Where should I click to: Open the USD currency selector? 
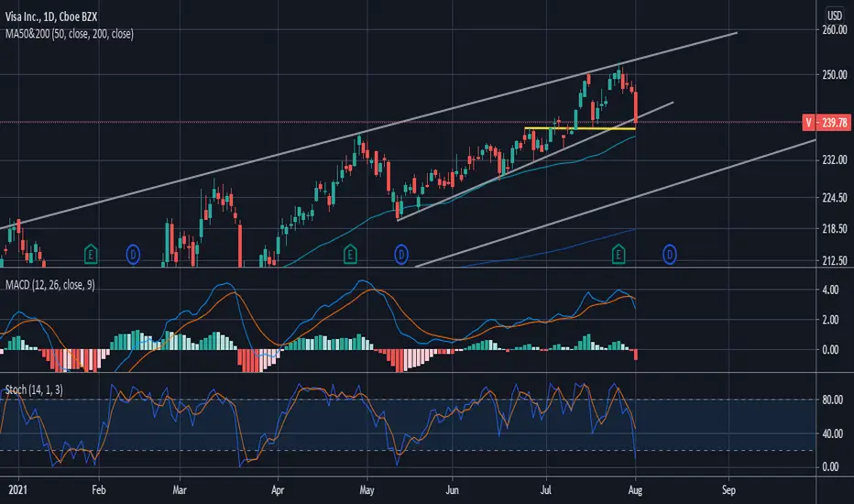click(x=835, y=16)
